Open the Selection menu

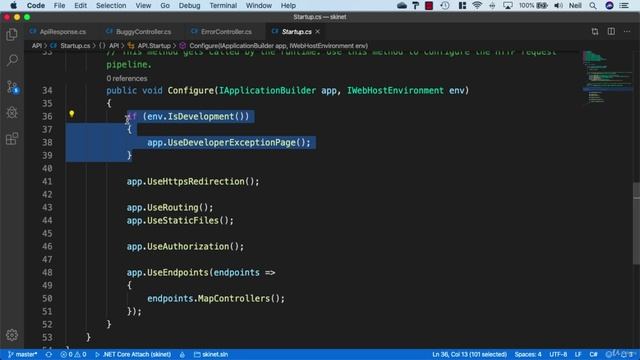tap(111, 5)
